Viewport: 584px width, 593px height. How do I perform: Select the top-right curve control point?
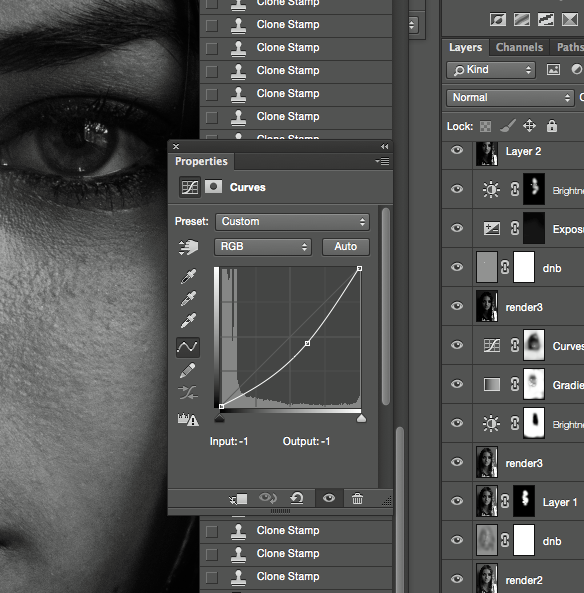coord(359,269)
